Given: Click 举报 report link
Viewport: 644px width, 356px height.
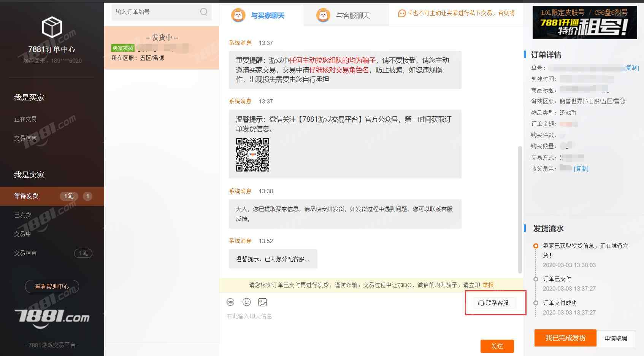Looking at the screenshot, I should click(x=488, y=285).
